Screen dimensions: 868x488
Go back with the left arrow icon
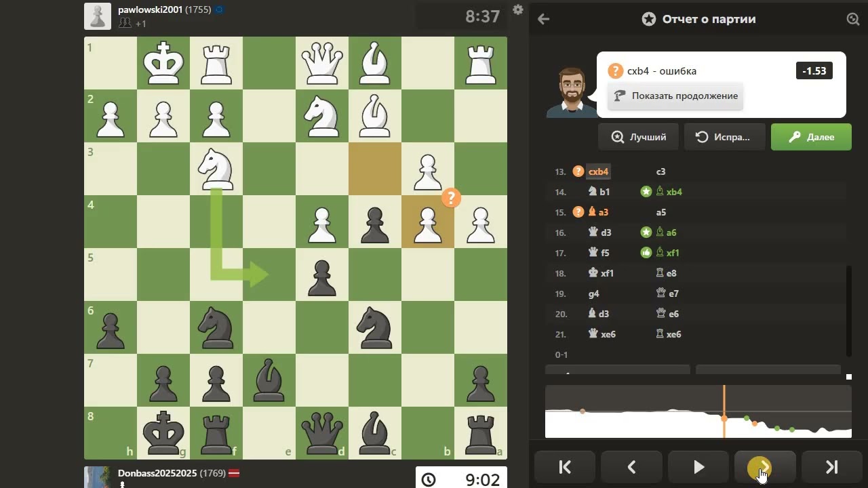click(543, 19)
